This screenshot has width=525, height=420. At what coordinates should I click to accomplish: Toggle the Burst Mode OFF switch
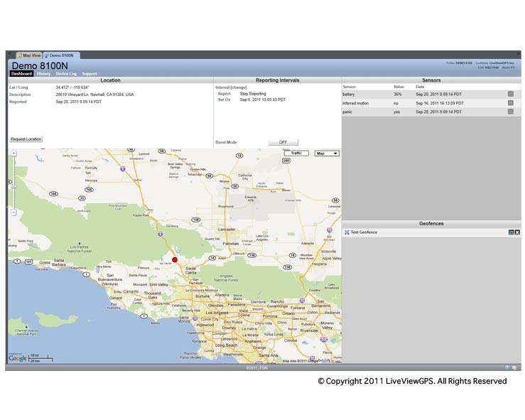coord(283,142)
